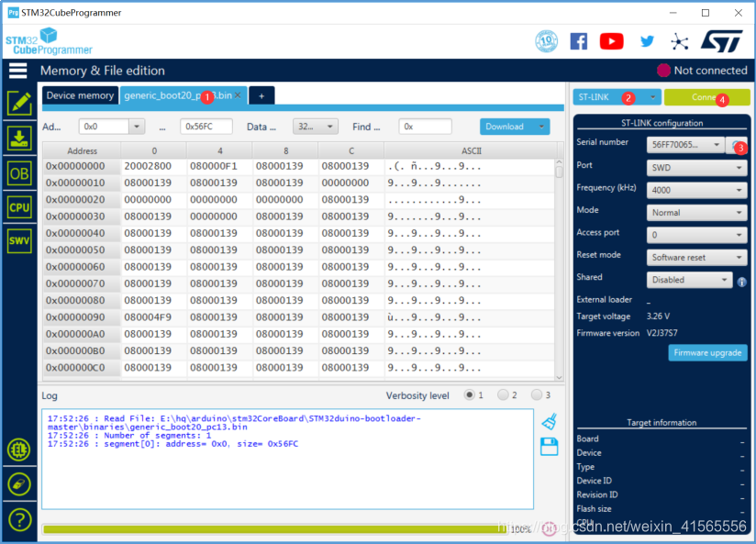Image resolution: width=756 pixels, height=544 pixels.
Task: Click the ST logo
Action: [x=721, y=41]
